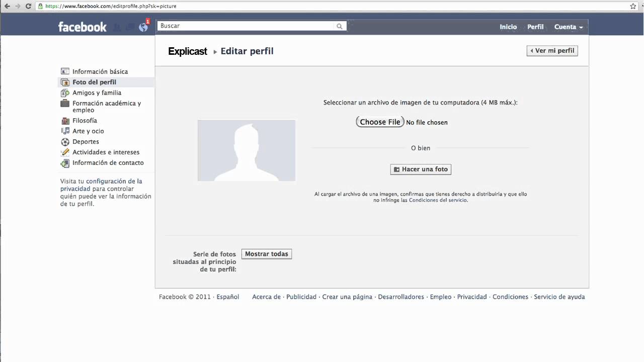644x362 pixels.
Task: Click the Buscar search field
Action: coord(246,26)
